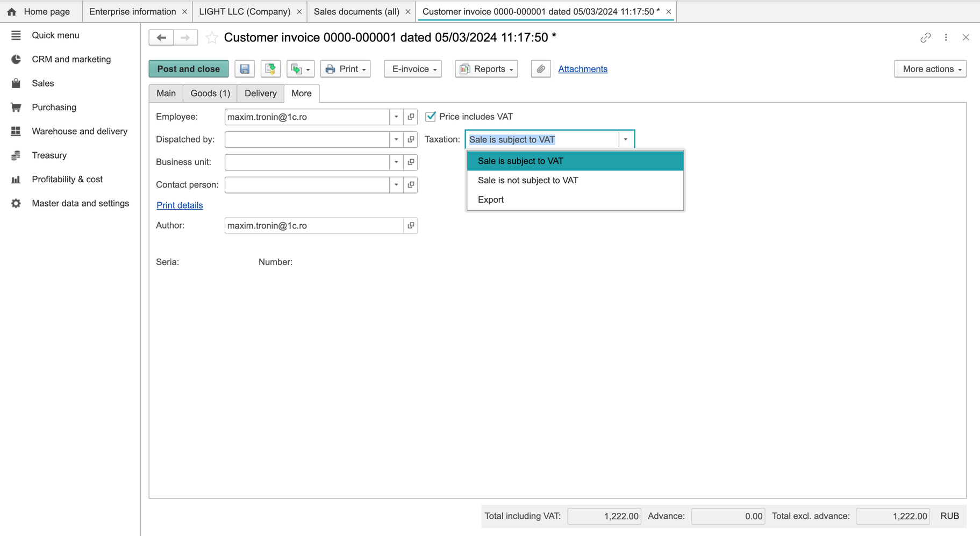Click the Total including VAT field
Image resolution: width=980 pixels, height=536 pixels.
pos(604,516)
